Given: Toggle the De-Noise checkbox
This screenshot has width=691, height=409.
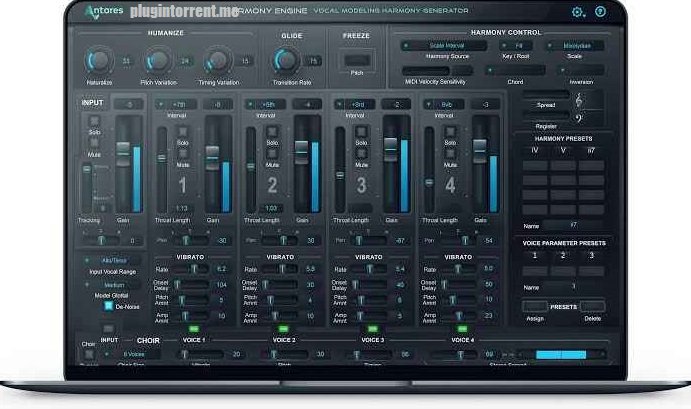Looking at the screenshot, I should [x=108, y=306].
